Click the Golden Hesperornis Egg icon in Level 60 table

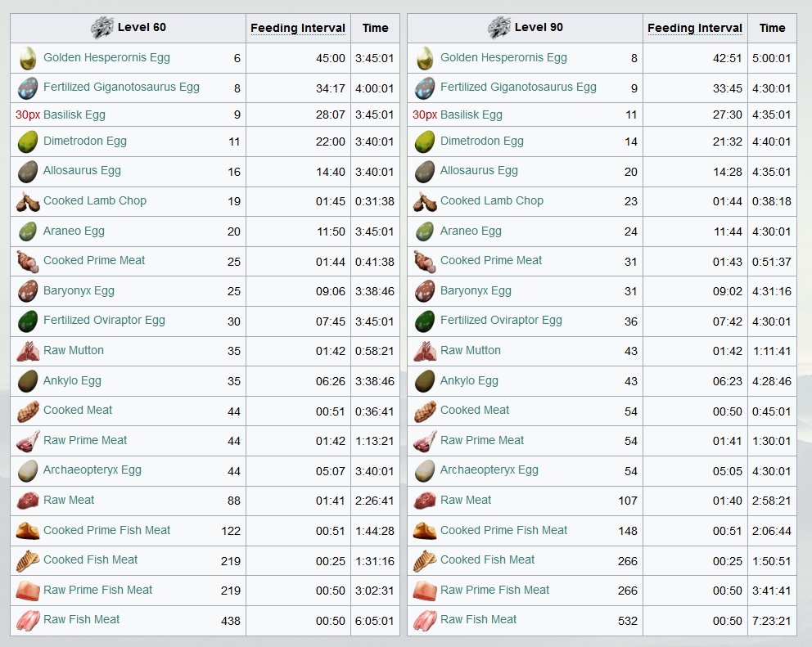tap(28, 58)
